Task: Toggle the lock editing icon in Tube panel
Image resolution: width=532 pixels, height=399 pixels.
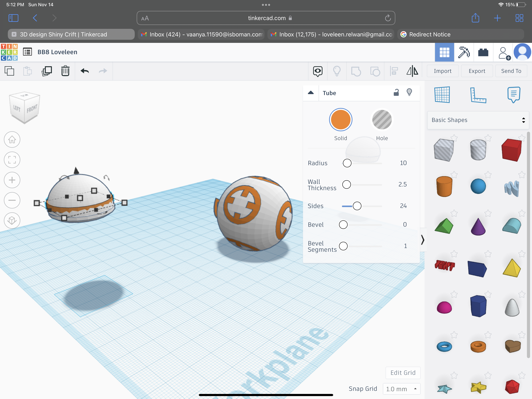Action: click(396, 92)
